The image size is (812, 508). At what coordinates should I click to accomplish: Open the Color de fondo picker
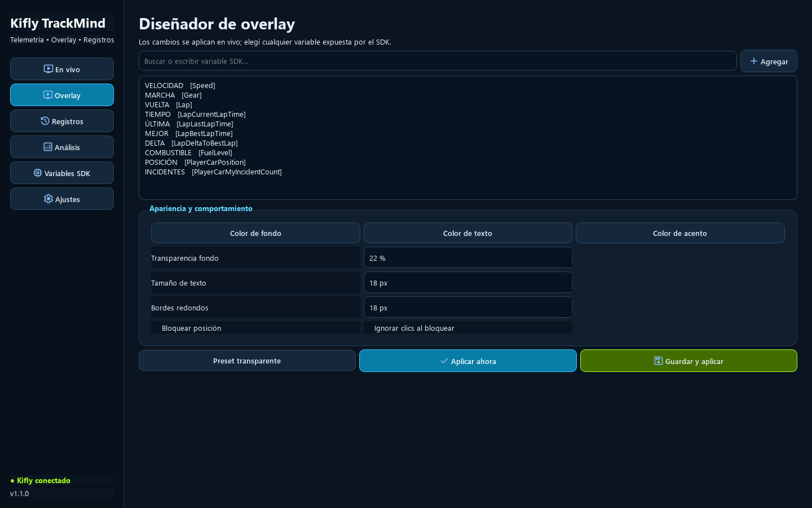tap(255, 233)
